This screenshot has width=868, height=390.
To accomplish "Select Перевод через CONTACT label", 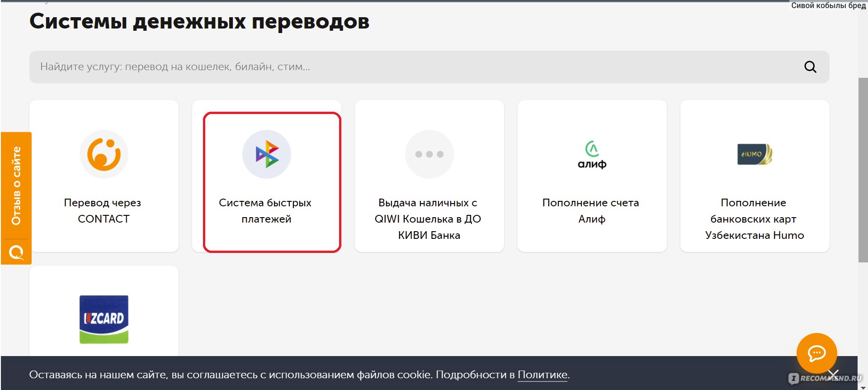I will pyautogui.click(x=103, y=211).
